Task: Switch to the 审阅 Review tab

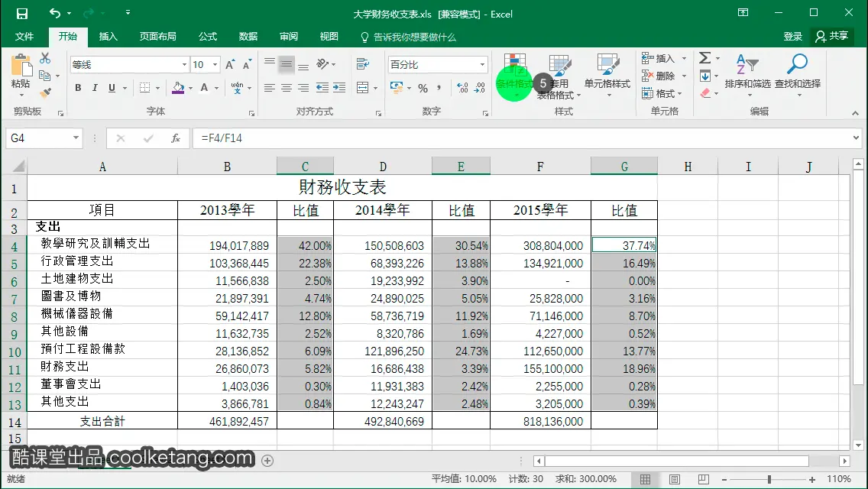Action: point(288,37)
